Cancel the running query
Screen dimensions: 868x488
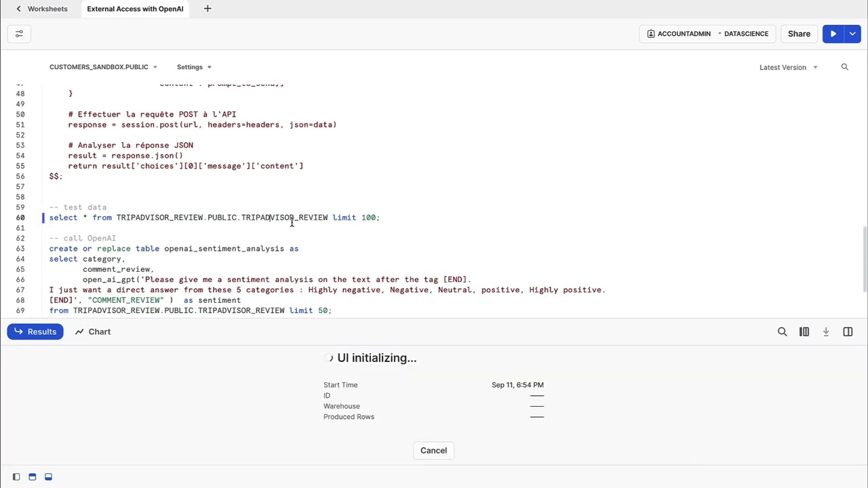click(433, 450)
